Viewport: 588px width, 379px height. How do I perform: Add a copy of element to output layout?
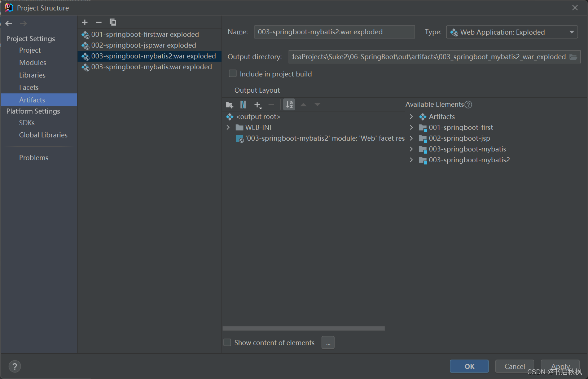coord(258,105)
